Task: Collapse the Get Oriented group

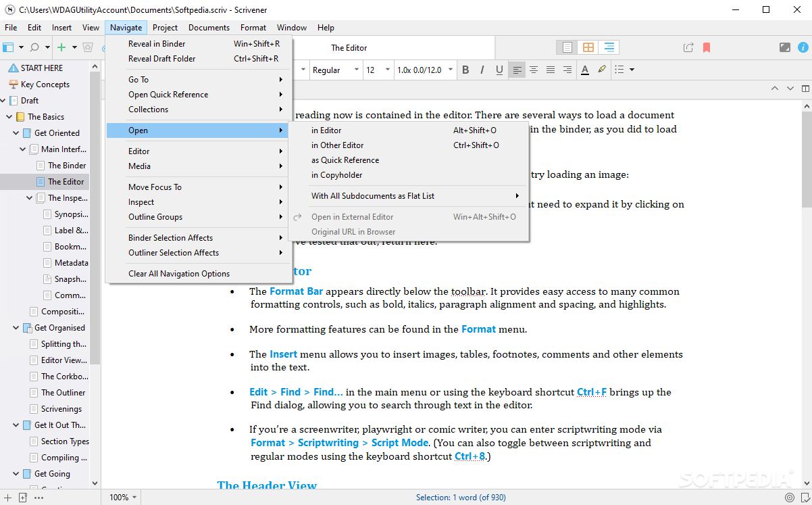Action: click(16, 133)
